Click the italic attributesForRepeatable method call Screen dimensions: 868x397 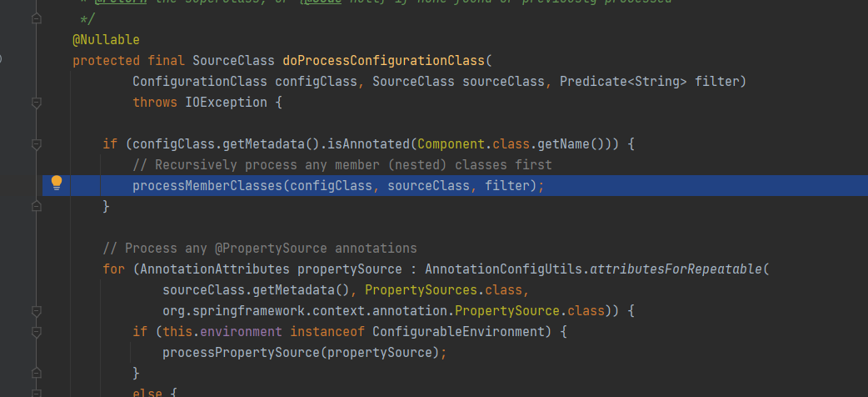pos(672,269)
